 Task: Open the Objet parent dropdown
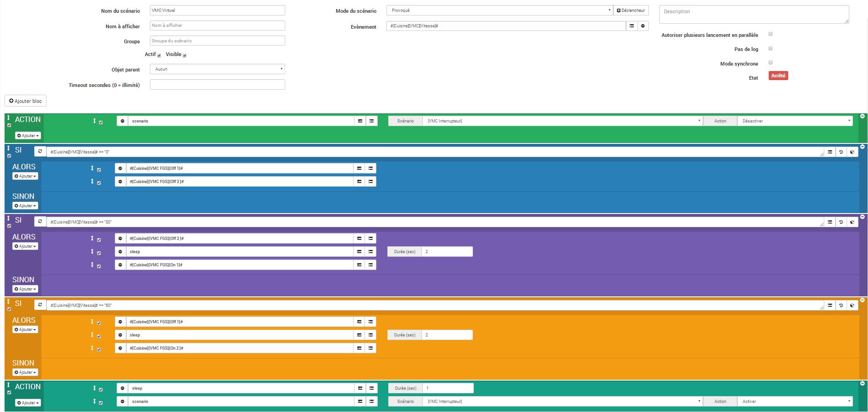coord(217,69)
